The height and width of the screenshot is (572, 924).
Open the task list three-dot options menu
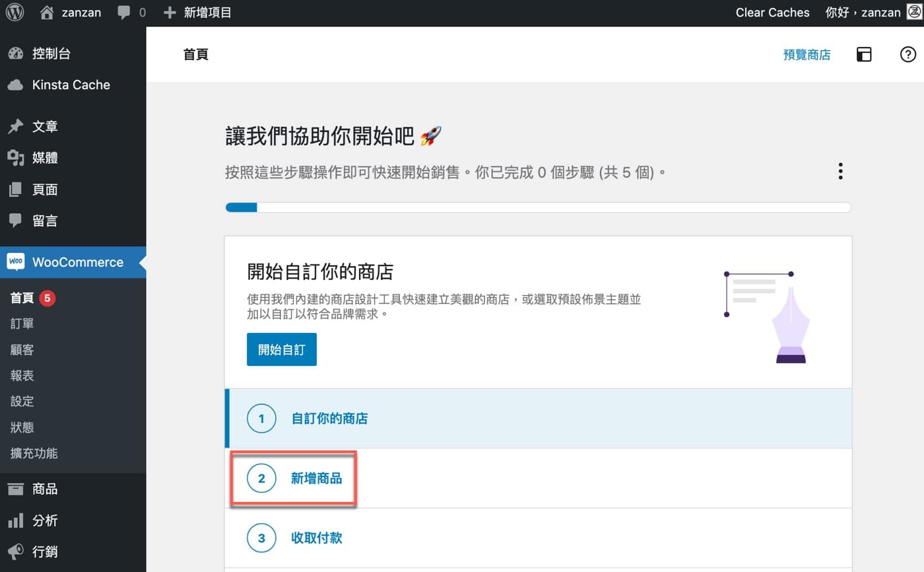[x=840, y=171]
